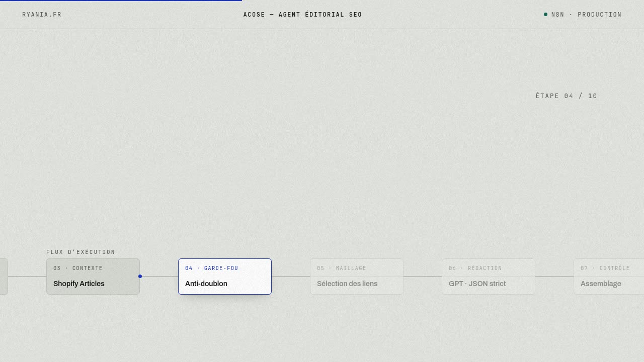Screen dimensions: 644x362
Task: Open the RYANIA.FR site link
Action: [42, 15]
